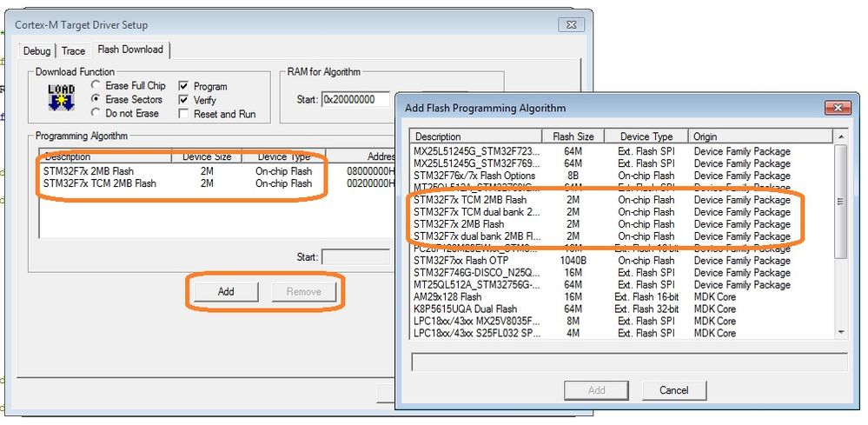This screenshot has width=868, height=425.
Task: Select STM32F746G-DISCO_N25Q algorithm row
Action: click(621, 272)
